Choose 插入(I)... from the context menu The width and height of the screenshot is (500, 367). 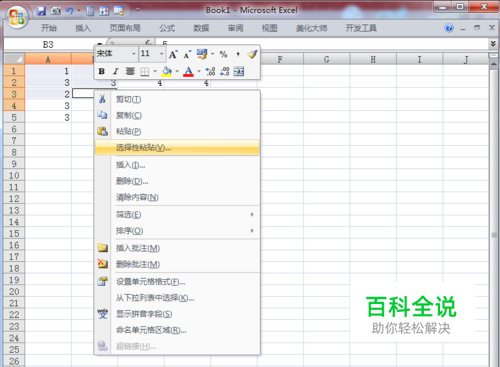click(177, 165)
